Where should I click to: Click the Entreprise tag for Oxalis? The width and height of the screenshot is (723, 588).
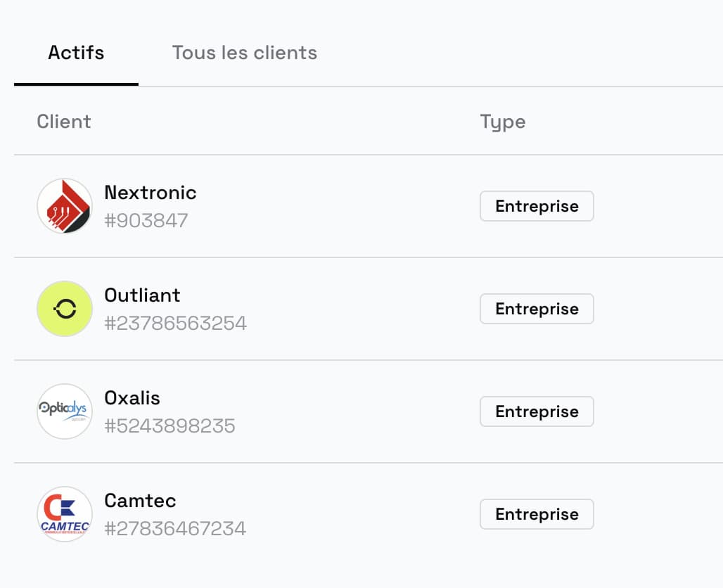tap(537, 411)
